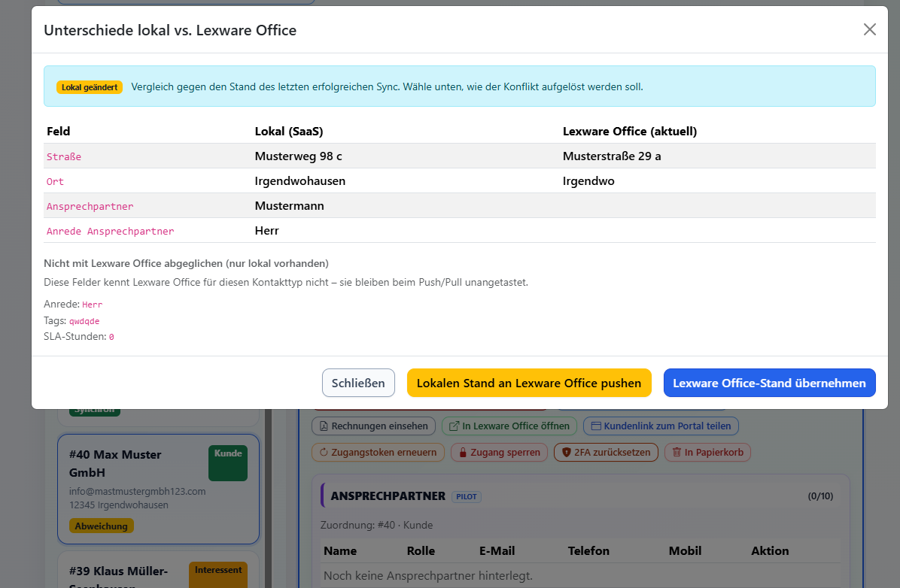Push local state to Lexware Office

pos(528,383)
